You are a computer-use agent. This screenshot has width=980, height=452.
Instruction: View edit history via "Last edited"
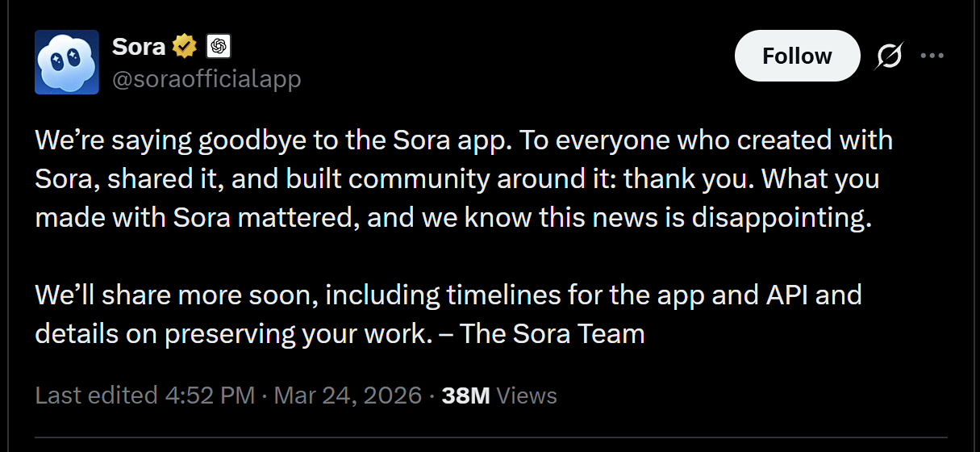pyautogui.click(x=96, y=395)
